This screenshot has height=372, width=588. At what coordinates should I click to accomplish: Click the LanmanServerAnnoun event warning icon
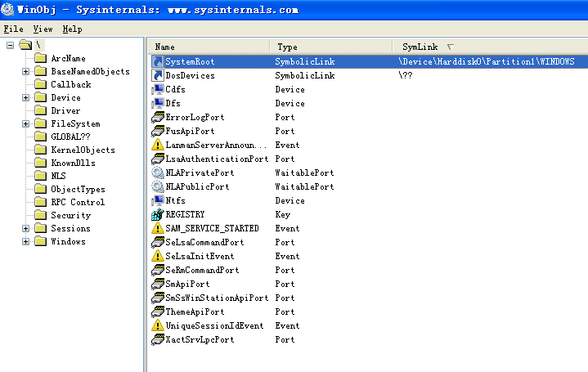pos(158,145)
